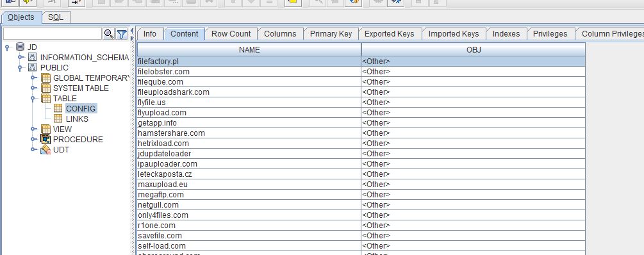Collapse the left pane with the divider's left arrow
Viewport: 644px width, 255px height.
click(x=132, y=31)
